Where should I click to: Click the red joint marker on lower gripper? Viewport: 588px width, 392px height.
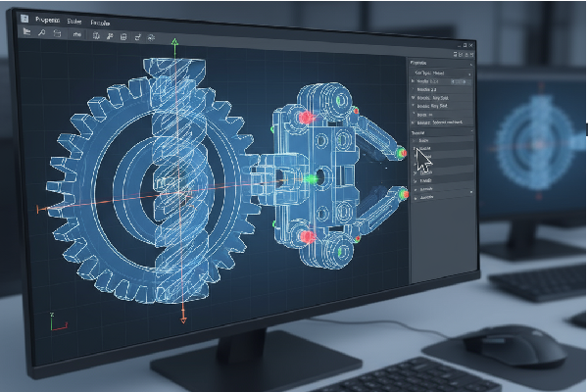point(307,236)
